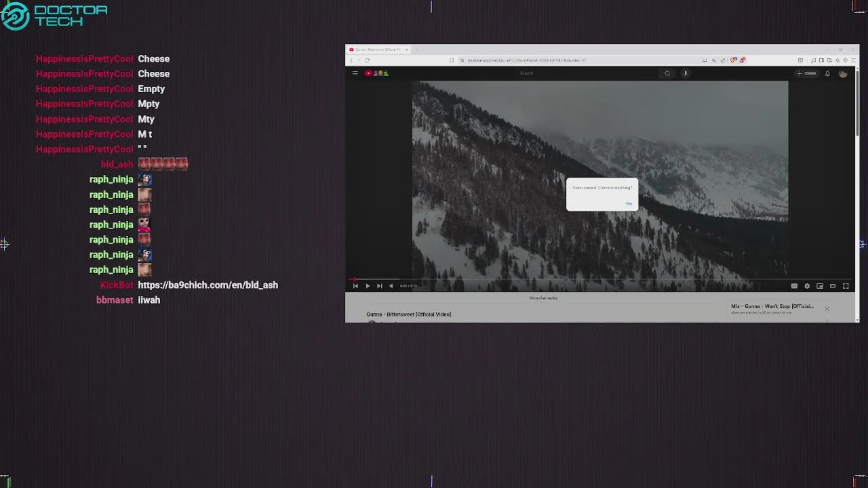This screenshot has width=868, height=488.
Task: Open the Mix - Gunna - Won't Stop playlist title
Action: tap(772, 306)
